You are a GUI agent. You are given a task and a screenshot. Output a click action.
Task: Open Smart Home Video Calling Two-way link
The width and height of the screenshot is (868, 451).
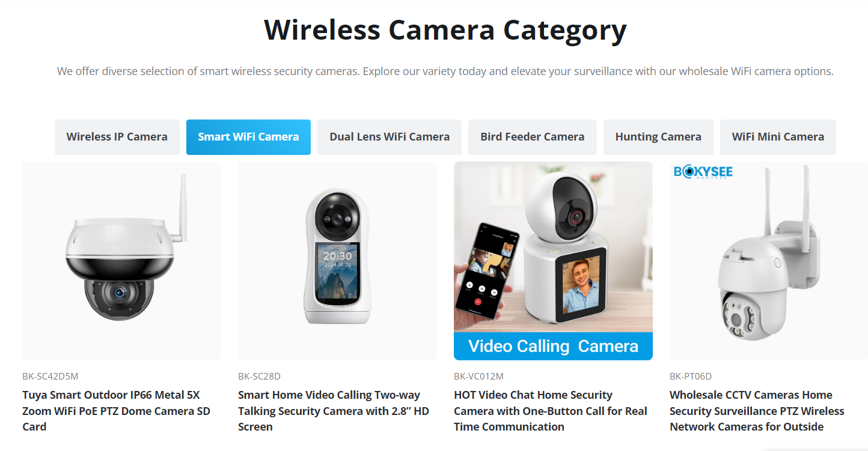click(334, 411)
